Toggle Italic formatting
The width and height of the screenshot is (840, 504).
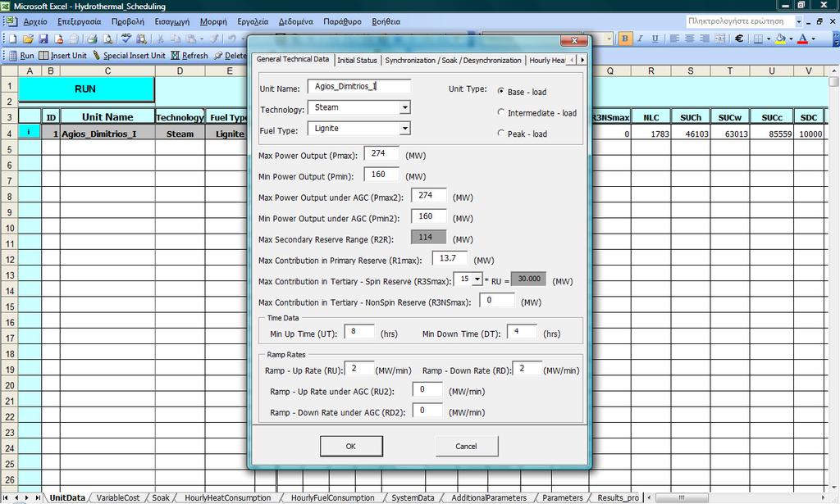(640, 39)
